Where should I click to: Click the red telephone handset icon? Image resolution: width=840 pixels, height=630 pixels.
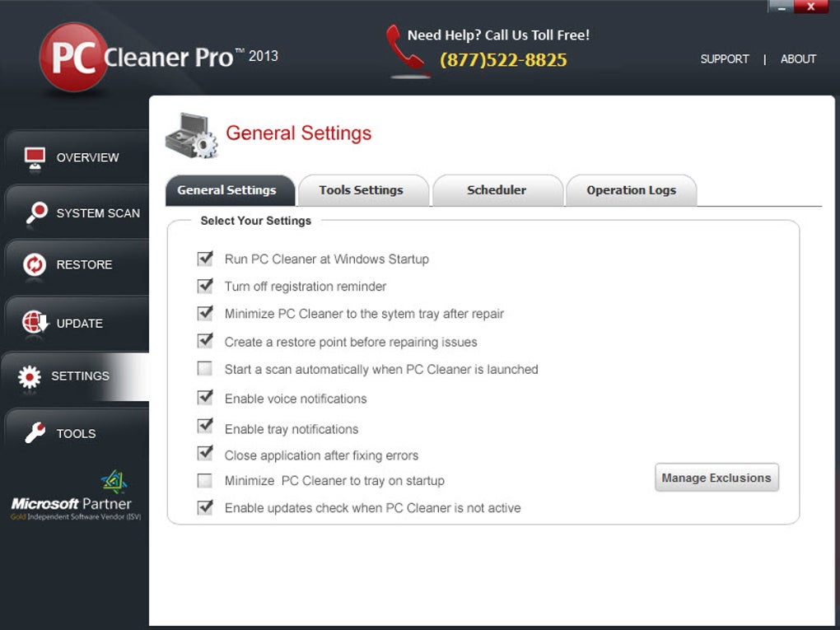pyautogui.click(x=404, y=49)
